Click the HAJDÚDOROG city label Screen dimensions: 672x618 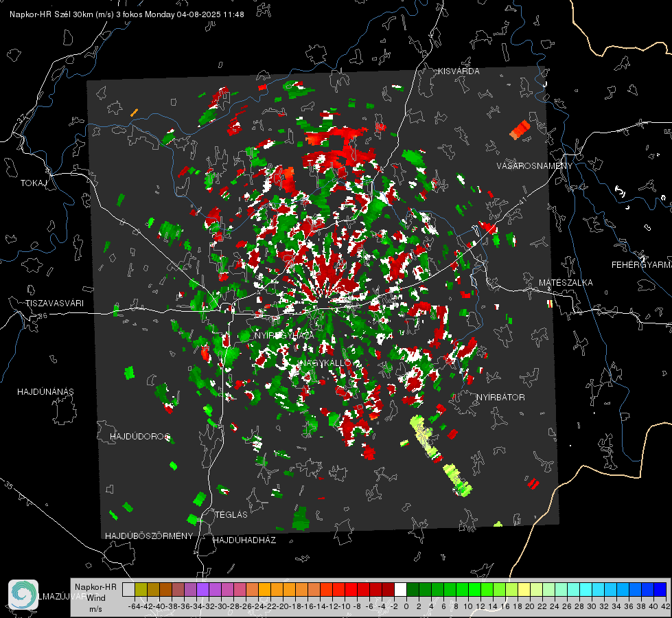(x=140, y=436)
